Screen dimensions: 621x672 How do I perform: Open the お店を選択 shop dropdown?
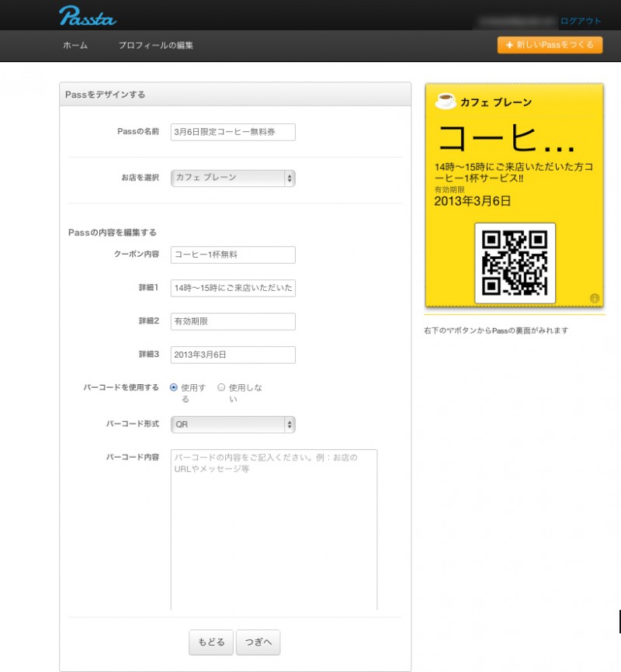(232, 178)
